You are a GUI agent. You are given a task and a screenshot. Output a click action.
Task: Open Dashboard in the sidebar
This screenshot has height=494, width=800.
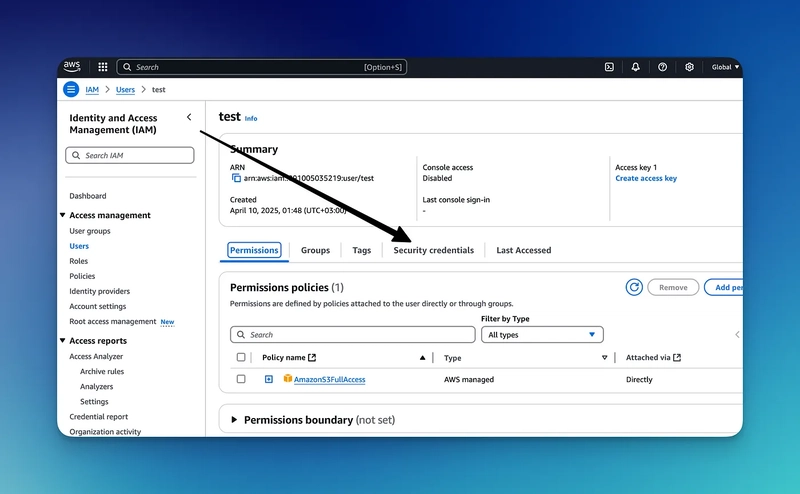coord(88,196)
